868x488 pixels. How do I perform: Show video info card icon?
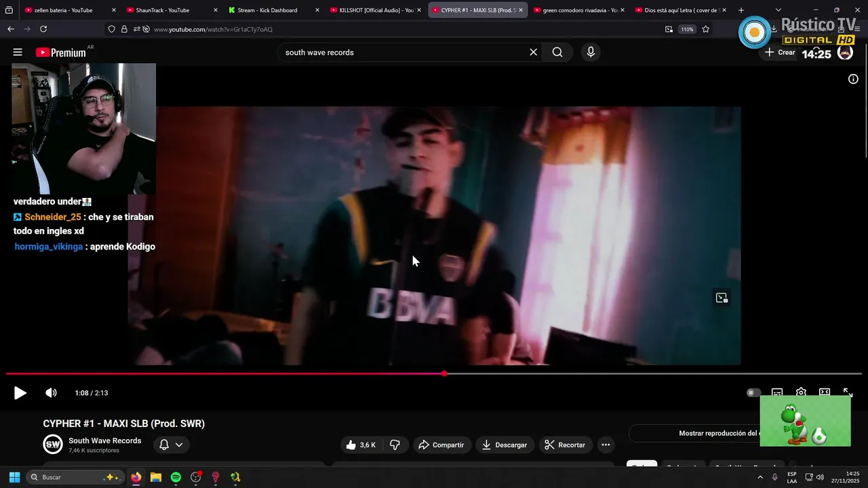(x=853, y=79)
